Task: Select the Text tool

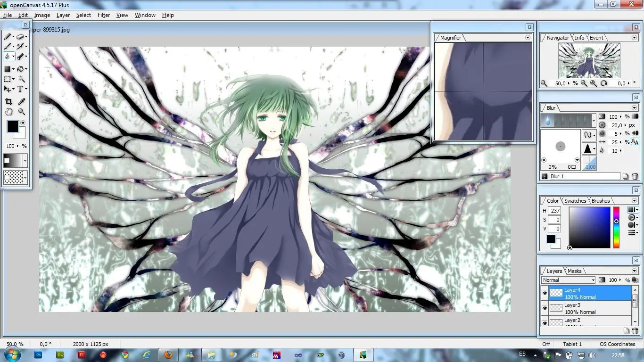Action: coord(20,89)
